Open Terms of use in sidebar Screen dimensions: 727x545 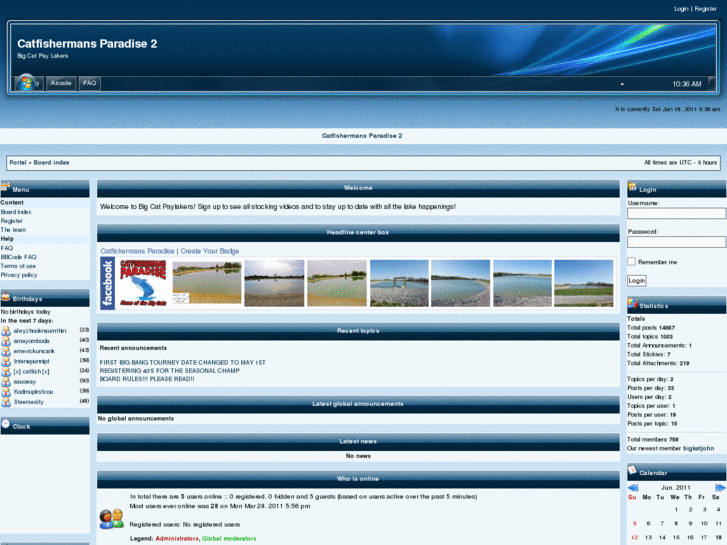(18, 266)
